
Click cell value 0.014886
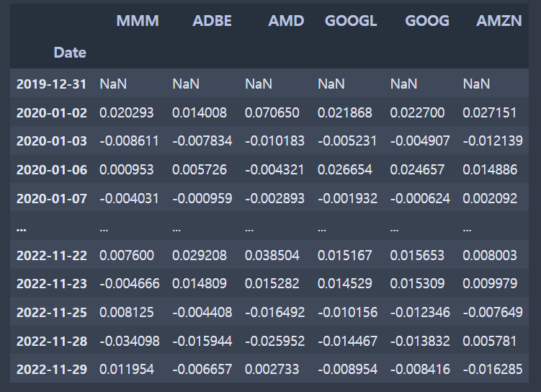pyautogui.click(x=490, y=170)
